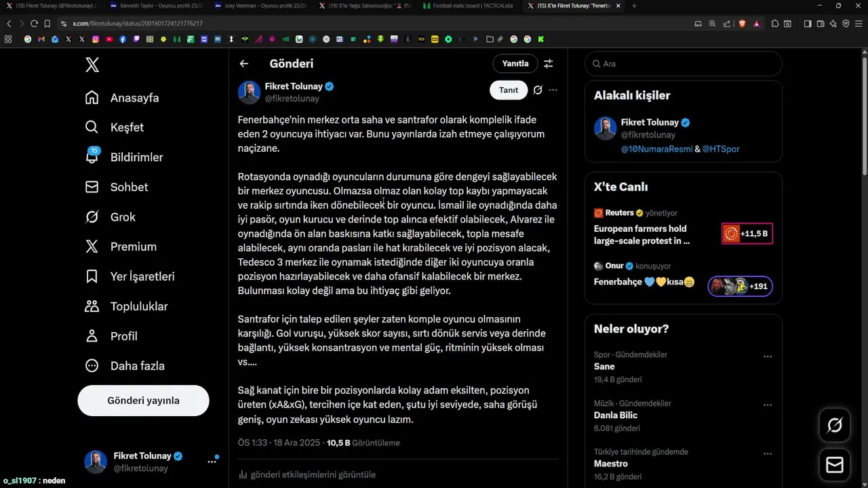Screen dimensions: 868x488
Task: Click the browser reload button
Action: (34, 23)
